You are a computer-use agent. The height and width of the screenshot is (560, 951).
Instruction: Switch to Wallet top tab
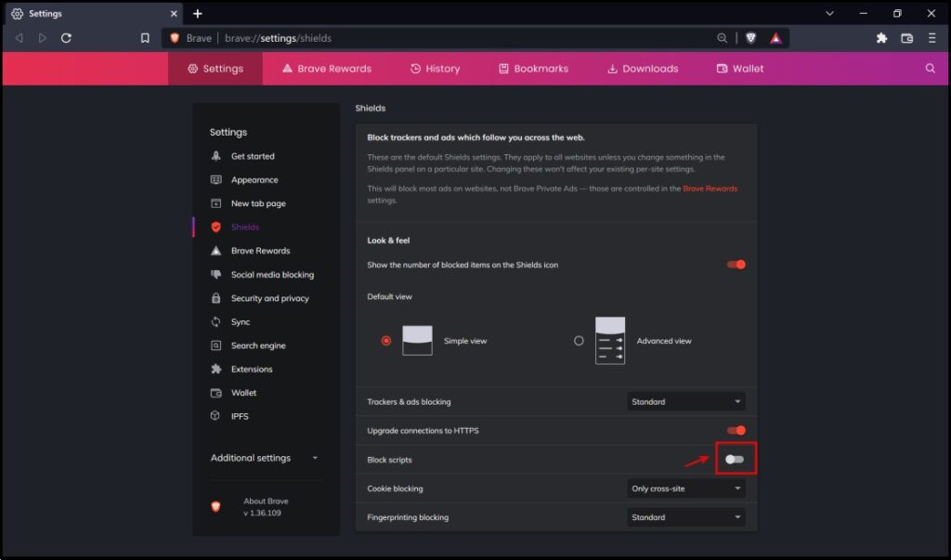click(x=740, y=69)
